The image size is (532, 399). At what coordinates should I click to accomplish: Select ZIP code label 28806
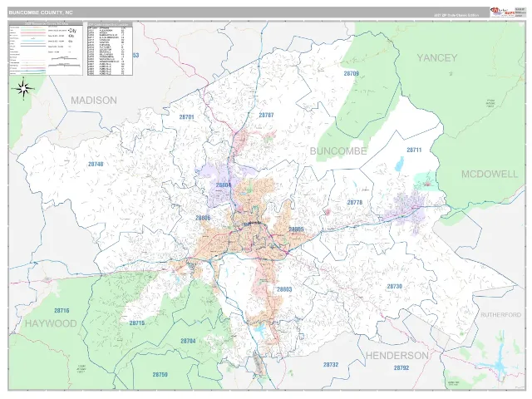pos(203,218)
